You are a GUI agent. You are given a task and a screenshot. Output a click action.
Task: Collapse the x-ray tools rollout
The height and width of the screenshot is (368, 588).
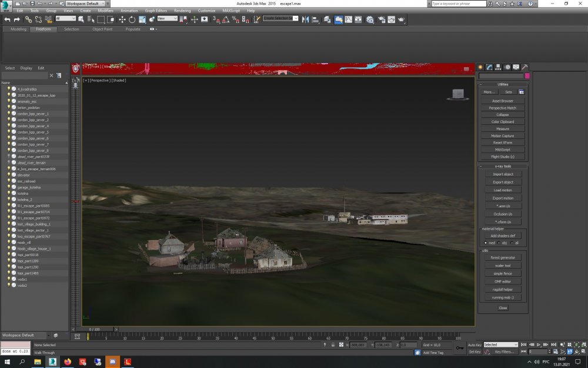[503, 166]
